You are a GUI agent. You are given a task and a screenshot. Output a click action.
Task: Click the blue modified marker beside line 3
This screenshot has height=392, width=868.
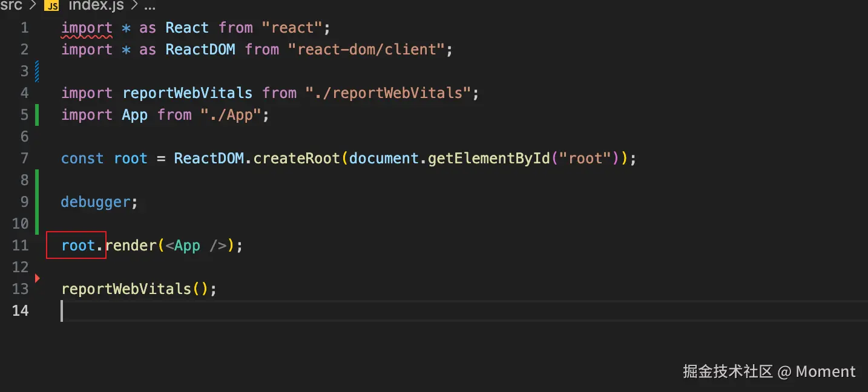(38, 71)
